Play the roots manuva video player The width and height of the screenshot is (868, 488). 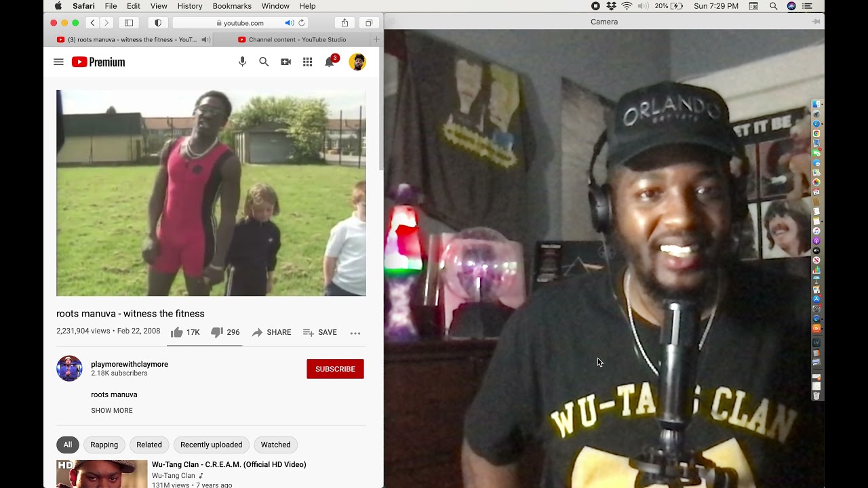click(x=211, y=193)
